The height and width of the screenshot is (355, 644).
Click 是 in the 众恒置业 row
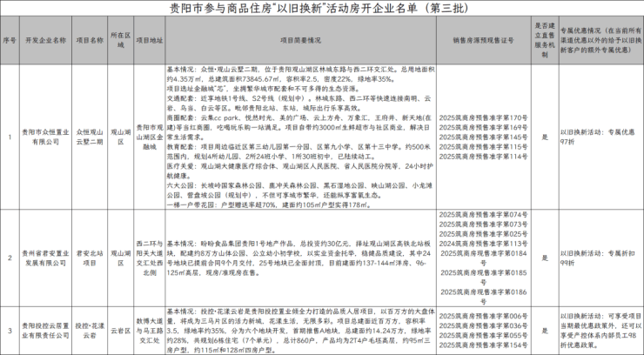(545, 137)
